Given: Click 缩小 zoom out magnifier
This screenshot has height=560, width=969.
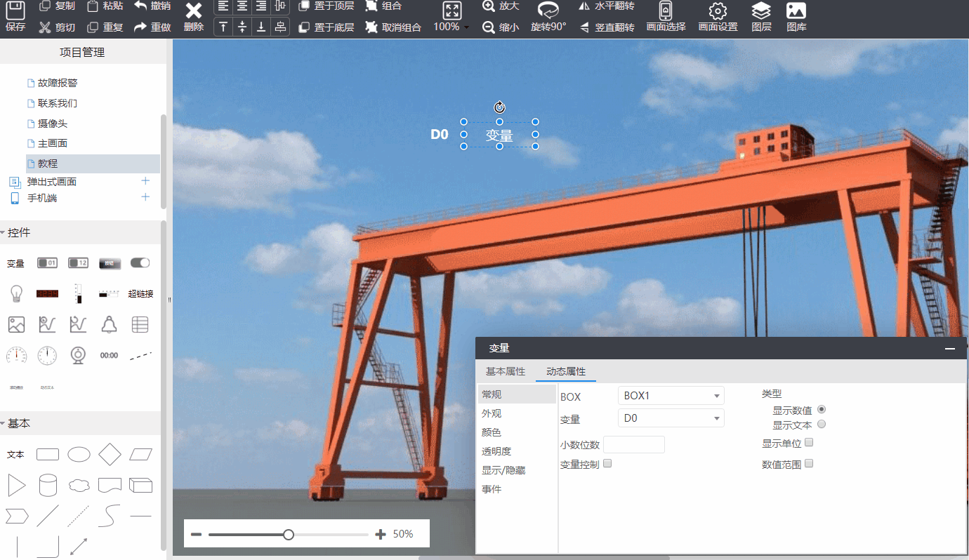Looking at the screenshot, I should pyautogui.click(x=489, y=27).
